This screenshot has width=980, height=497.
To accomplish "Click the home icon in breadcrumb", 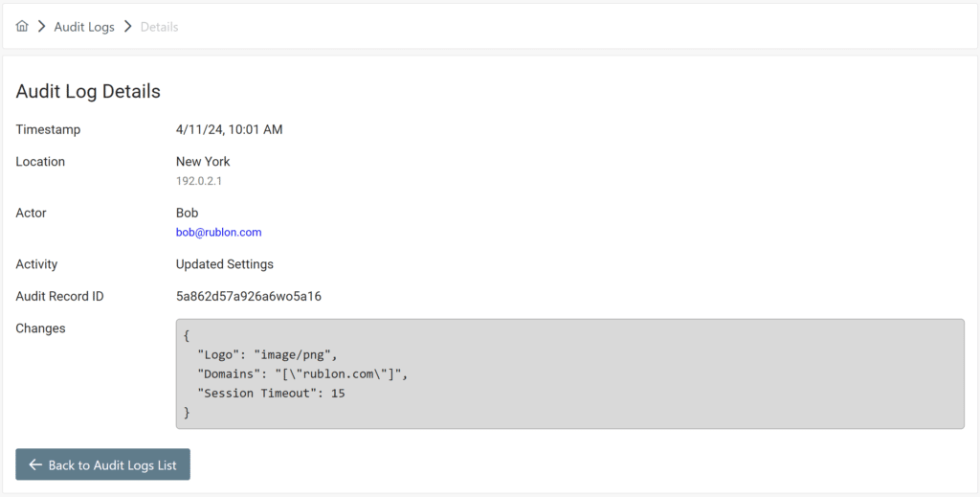I will point(22,27).
